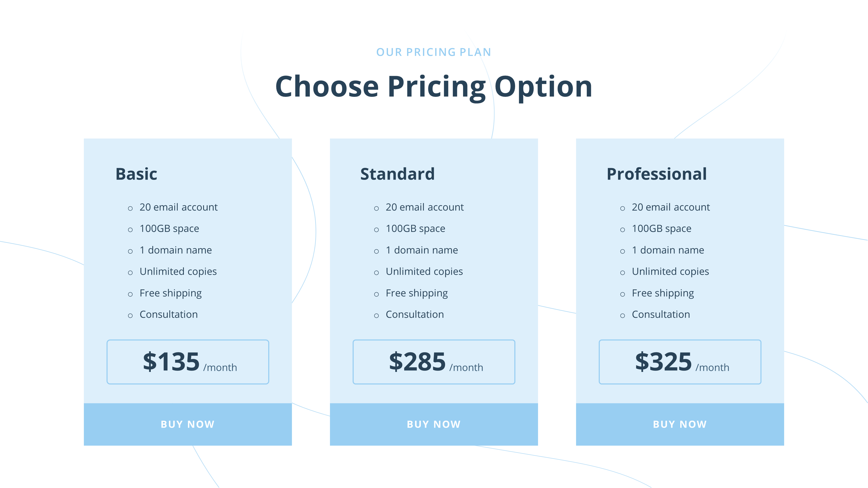Click the Professional plan heading
The height and width of the screenshot is (488, 868).
[x=656, y=174]
